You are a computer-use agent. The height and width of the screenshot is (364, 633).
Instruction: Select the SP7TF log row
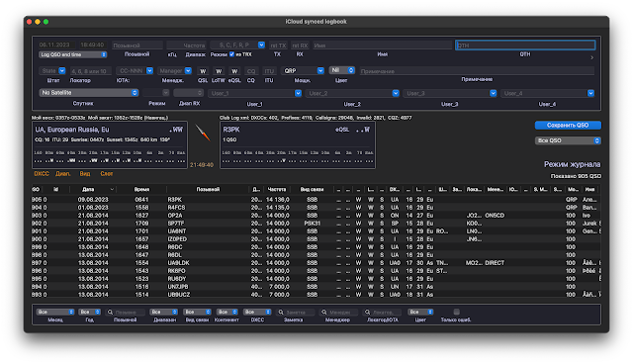[316, 224]
